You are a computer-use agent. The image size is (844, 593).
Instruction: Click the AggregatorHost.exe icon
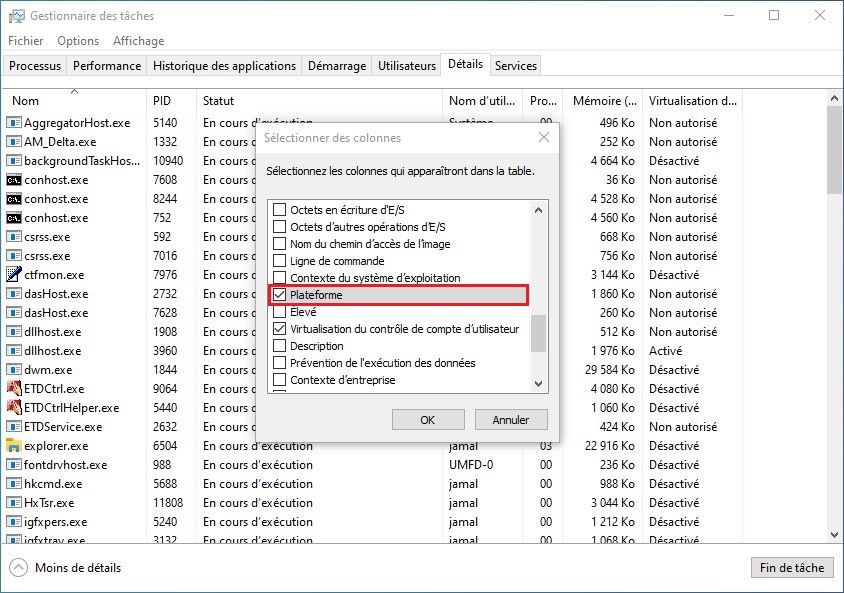(x=12, y=123)
